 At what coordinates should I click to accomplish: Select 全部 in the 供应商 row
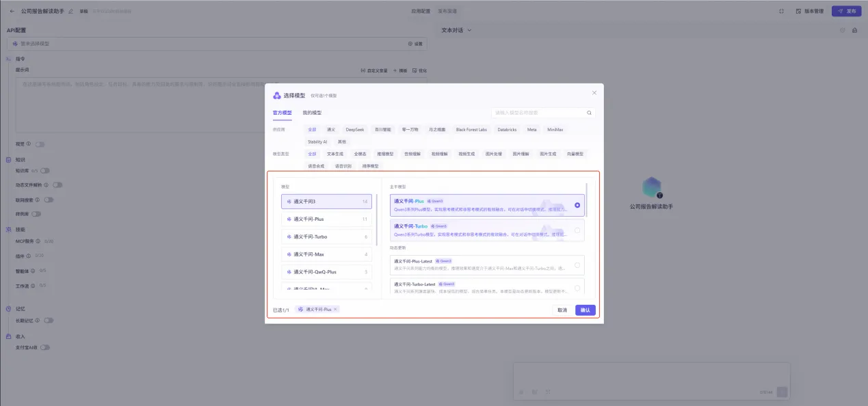tap(312, 129)
